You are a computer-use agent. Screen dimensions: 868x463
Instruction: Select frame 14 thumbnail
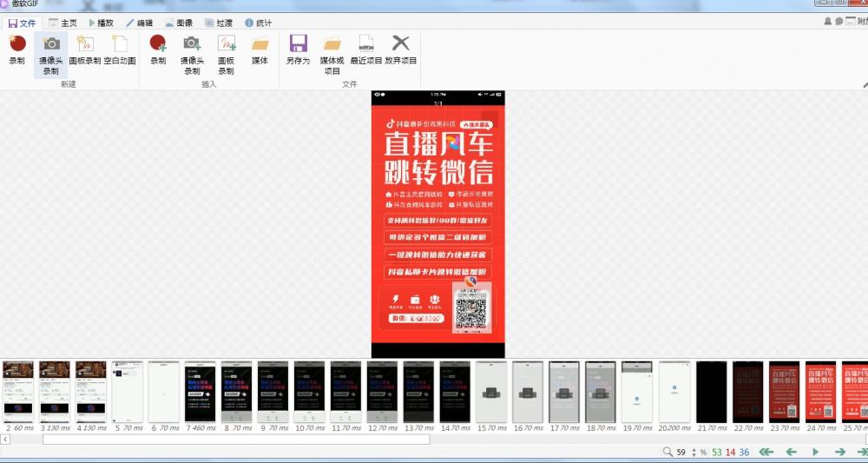coord(455,393)
